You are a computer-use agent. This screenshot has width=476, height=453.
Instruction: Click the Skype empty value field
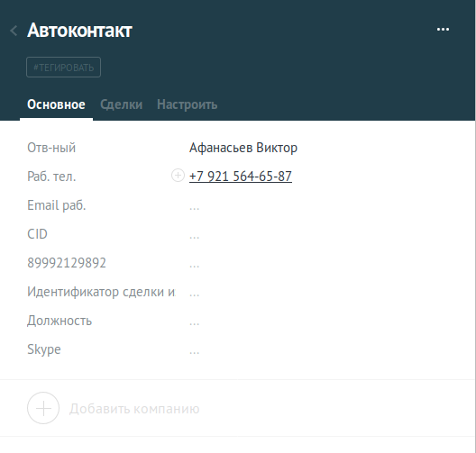195,352
